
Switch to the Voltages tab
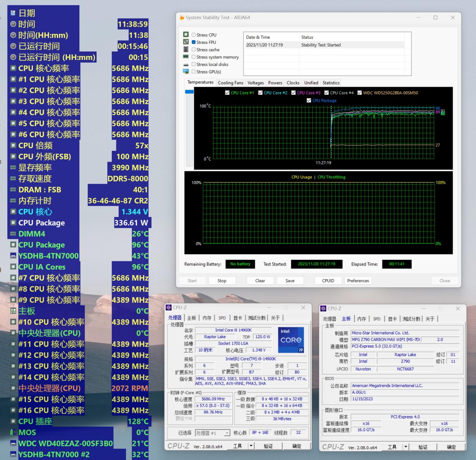tap(256, 83)
